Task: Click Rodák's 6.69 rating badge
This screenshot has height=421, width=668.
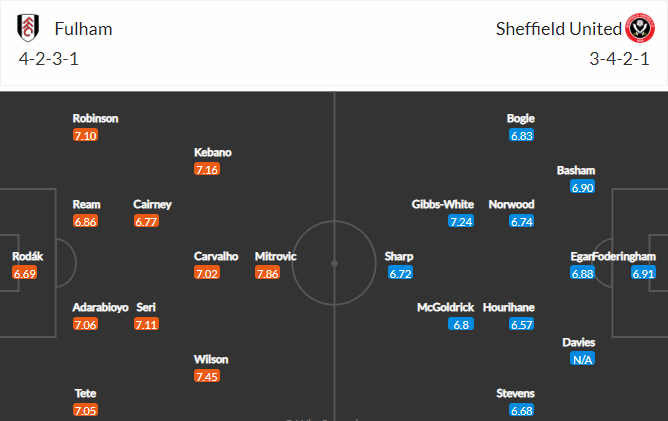Action: tap(25, 273)
